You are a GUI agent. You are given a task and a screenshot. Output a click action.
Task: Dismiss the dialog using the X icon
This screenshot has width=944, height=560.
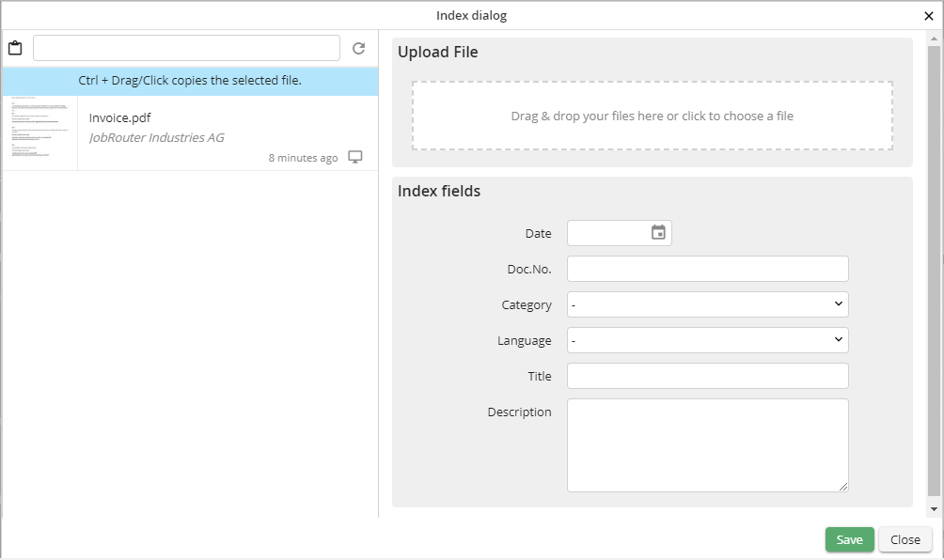click(928, 15)
